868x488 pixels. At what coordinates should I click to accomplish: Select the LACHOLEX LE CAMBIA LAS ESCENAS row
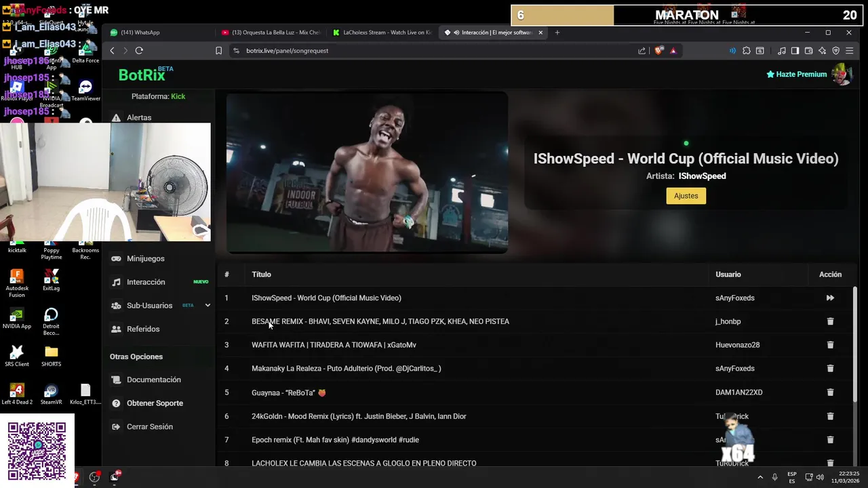[363, 463]
